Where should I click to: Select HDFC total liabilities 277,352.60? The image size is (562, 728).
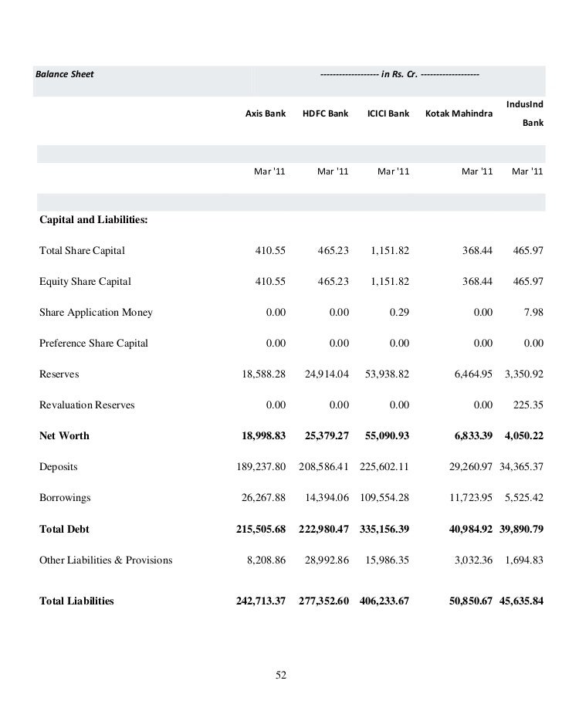coord(323,601)
